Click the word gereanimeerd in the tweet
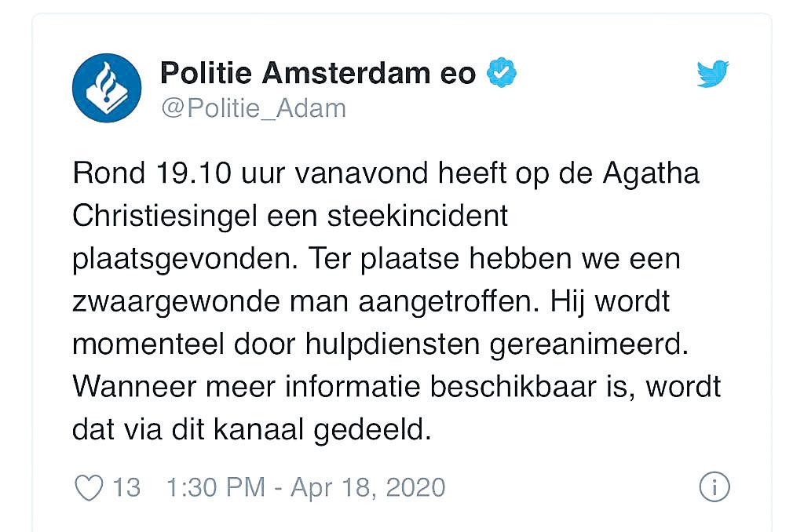The height and width of the screenshot is (532, 804). pos(589,345)
